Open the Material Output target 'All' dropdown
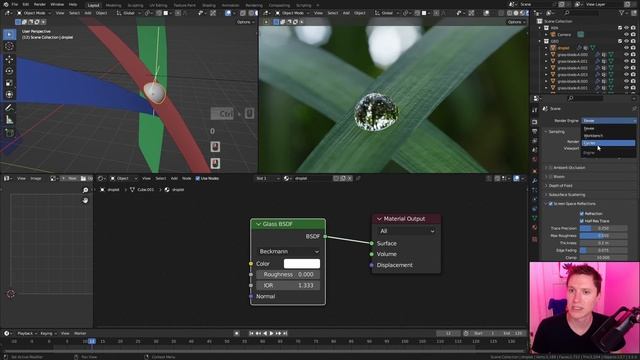 406,231
